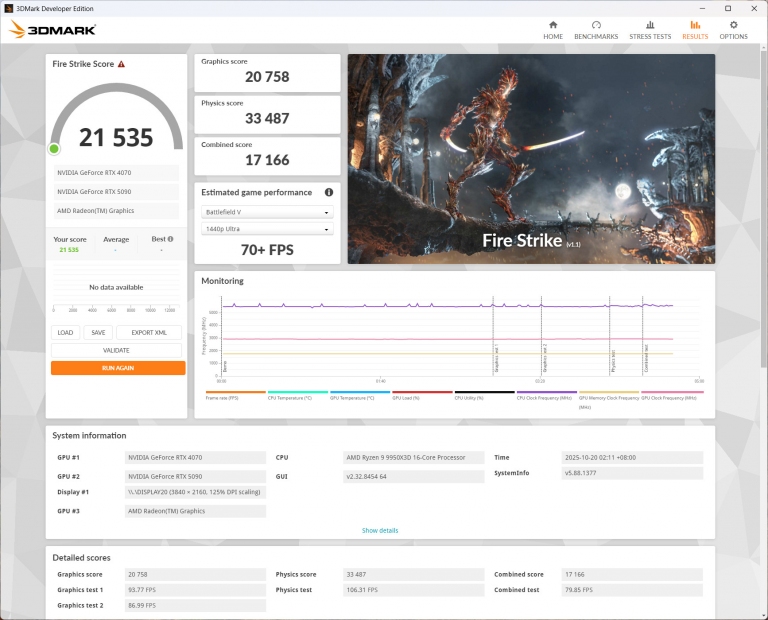Switch to the Results tab

[695, 29]
